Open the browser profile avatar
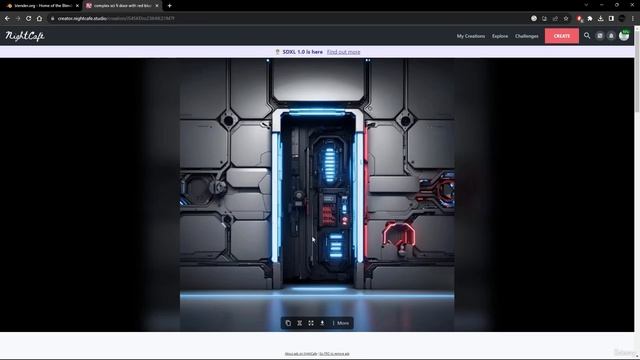The image size is (640, 360). click(622, 18)
